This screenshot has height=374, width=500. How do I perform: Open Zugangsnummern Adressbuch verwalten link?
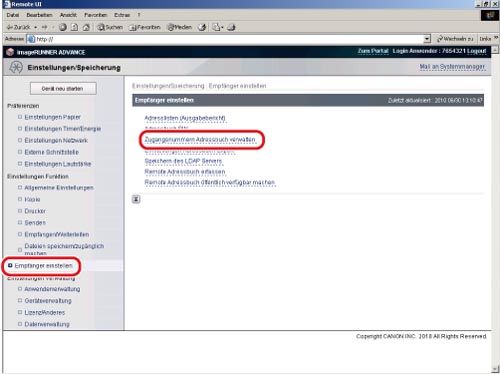(x=200, y=140)
